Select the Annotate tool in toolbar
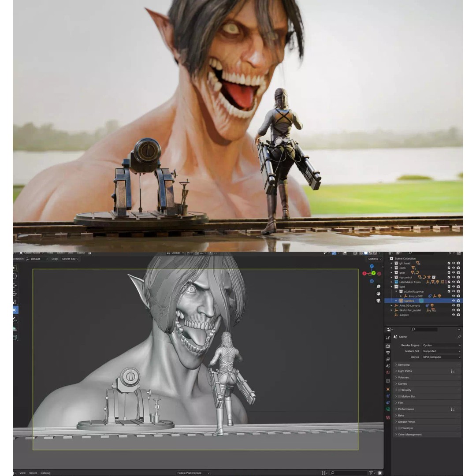The height and width of the screenshot is (476, 476). (x=15, y=320)
